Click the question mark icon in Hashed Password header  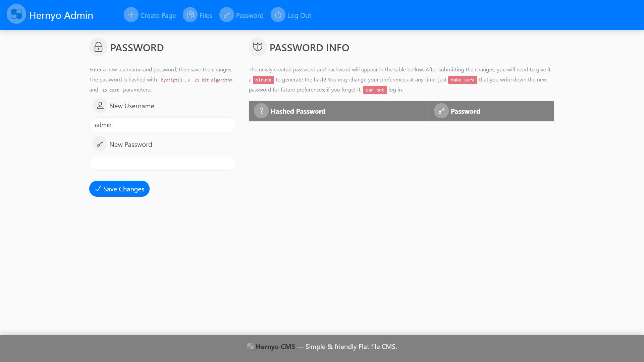(261, 111)
